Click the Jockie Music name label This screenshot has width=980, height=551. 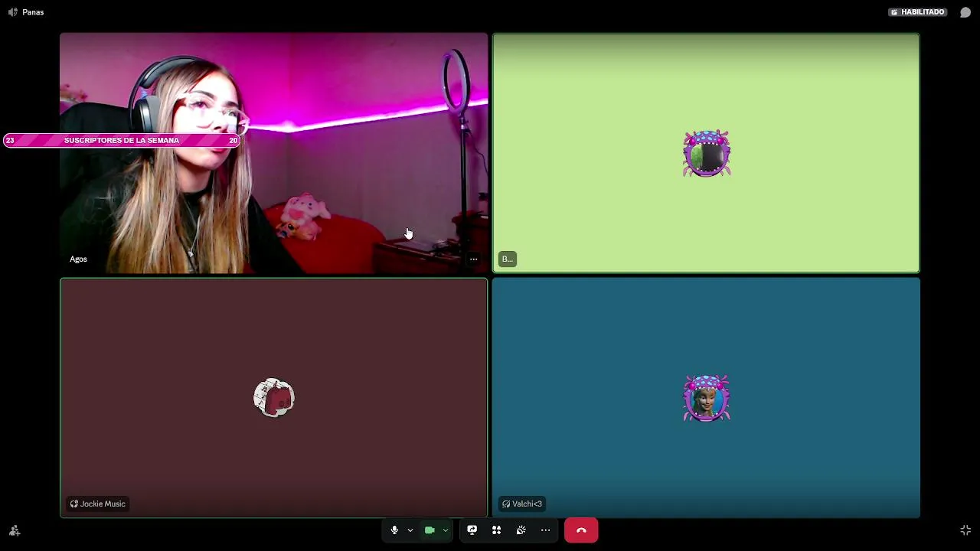pyautogui.click(x=97, y=504)
